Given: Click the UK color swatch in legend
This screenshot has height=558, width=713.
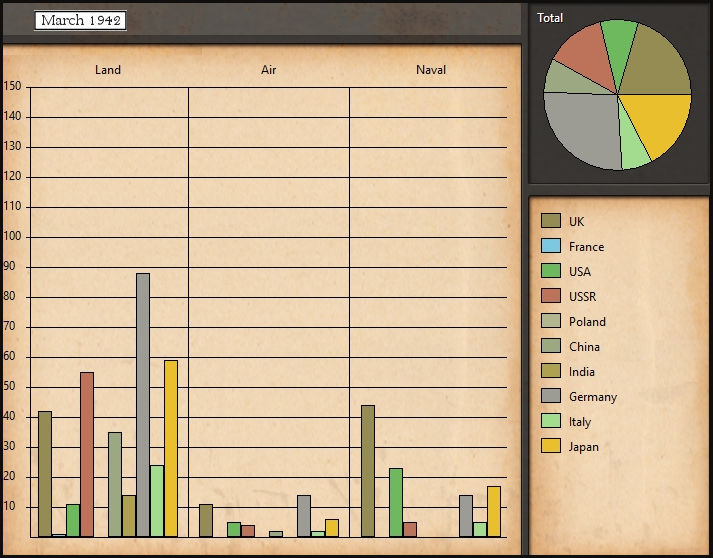Looking at the screenshot, I should pos(550,221).
